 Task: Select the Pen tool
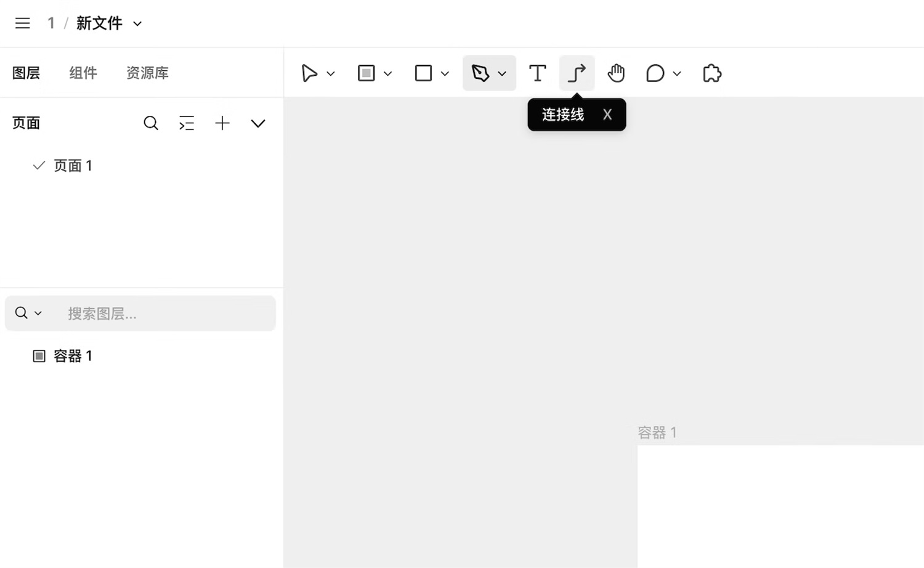point(480,73)
